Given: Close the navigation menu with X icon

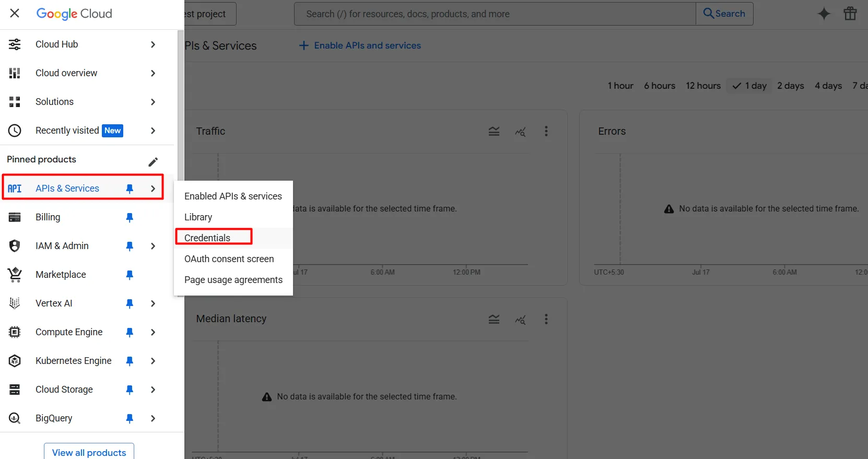Looking at the screenshot, I should tap(15, 14).
